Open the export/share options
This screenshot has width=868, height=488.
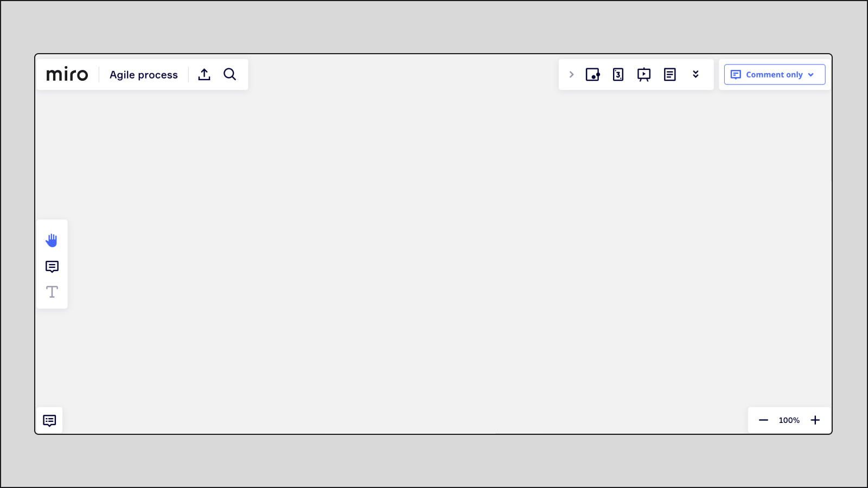click(204, 74)
